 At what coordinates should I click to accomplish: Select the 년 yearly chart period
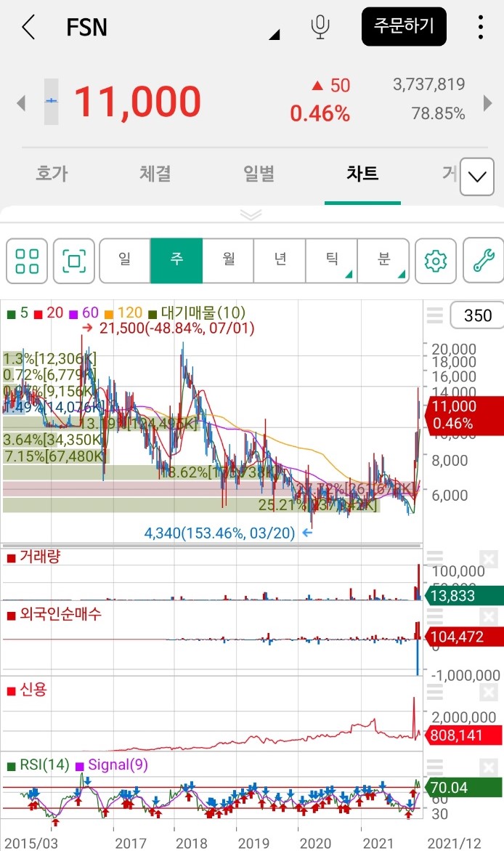tap(280, 261)
